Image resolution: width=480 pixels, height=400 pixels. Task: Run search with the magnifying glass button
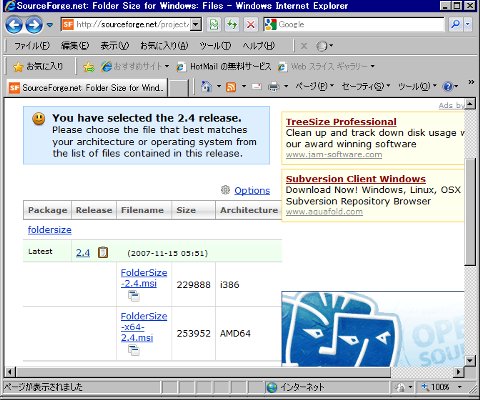(x=455, y=24)
